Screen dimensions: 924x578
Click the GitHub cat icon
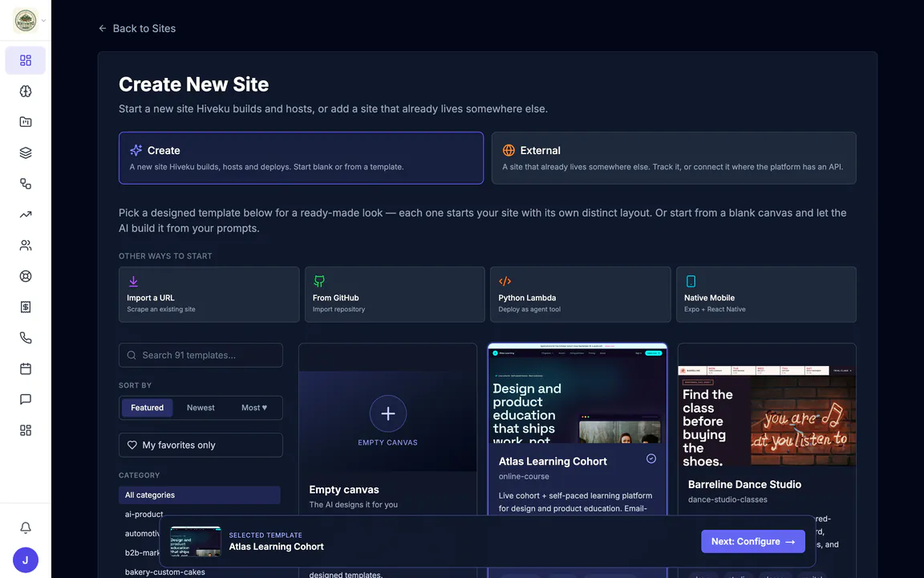[x=318, y=281]
